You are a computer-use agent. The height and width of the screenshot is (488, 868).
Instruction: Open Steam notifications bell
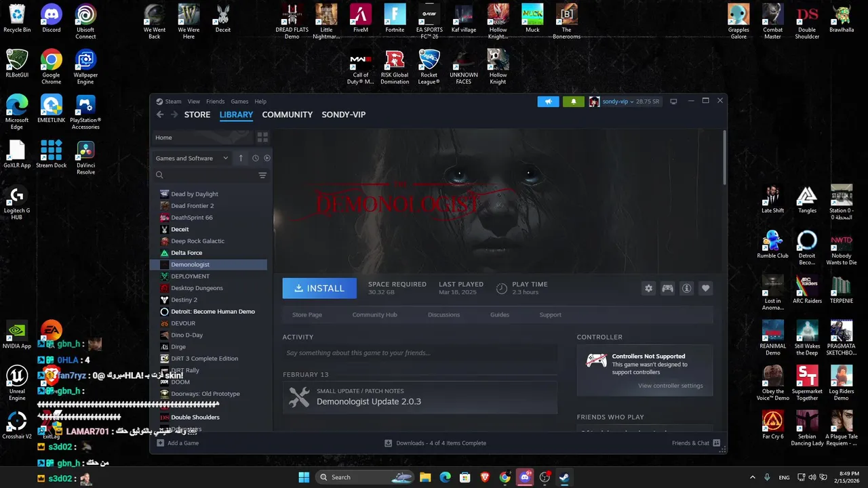pos(573,102)
